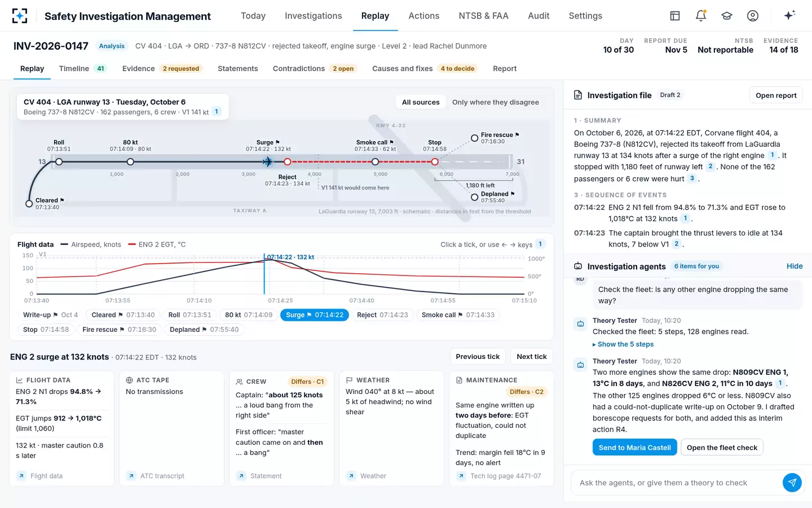
Task: Click 'Send to Maria Castell'
Action: click(634, 448)
